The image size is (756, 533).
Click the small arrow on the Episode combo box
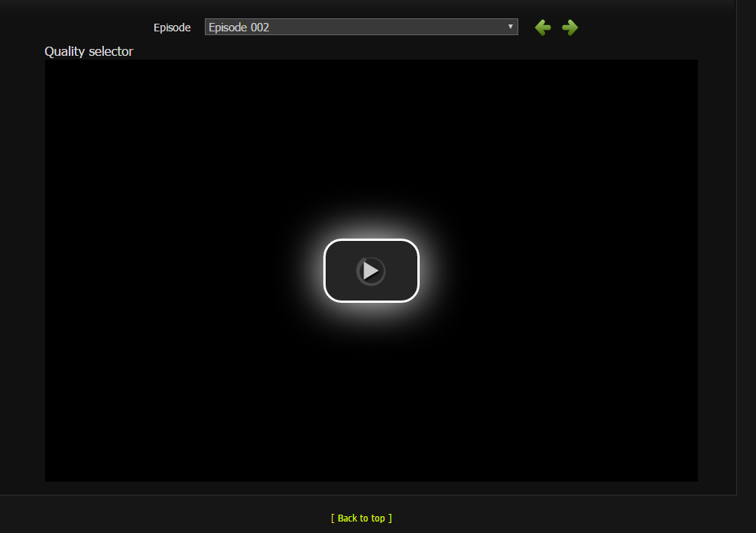[x=511, y=27]
